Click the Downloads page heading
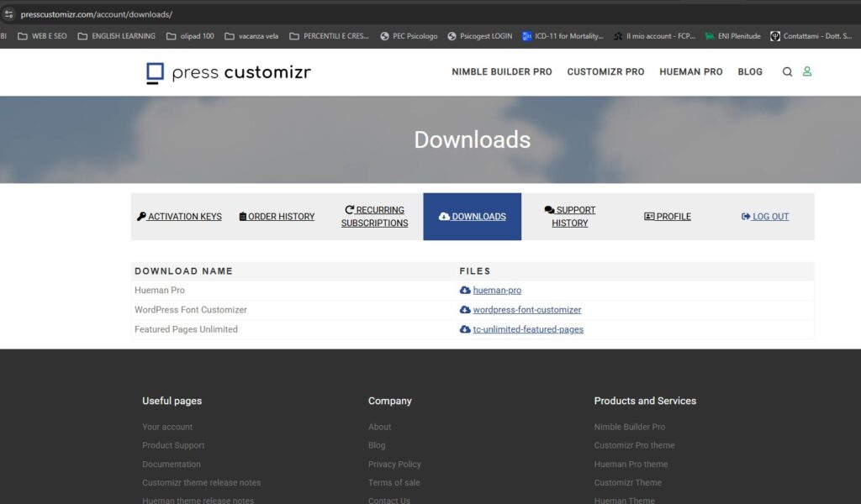The width and height of the screenshot is (861, 504). [x=473, y=139]
